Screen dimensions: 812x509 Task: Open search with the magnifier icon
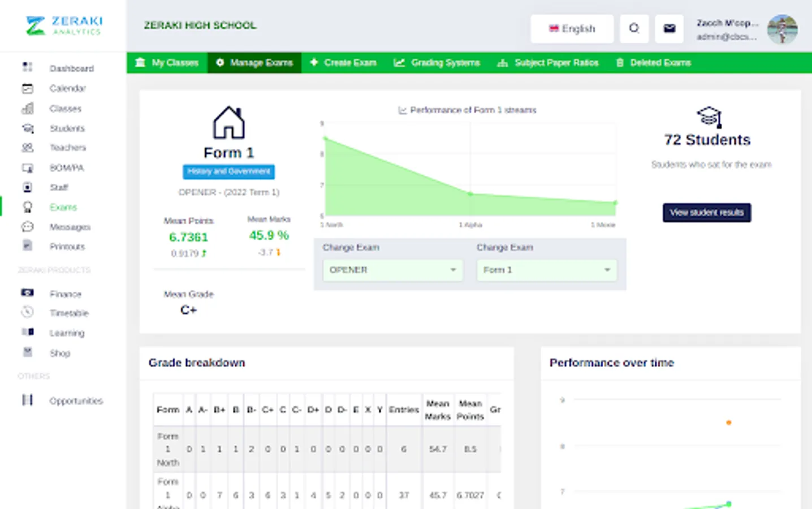tap(634, 28)
